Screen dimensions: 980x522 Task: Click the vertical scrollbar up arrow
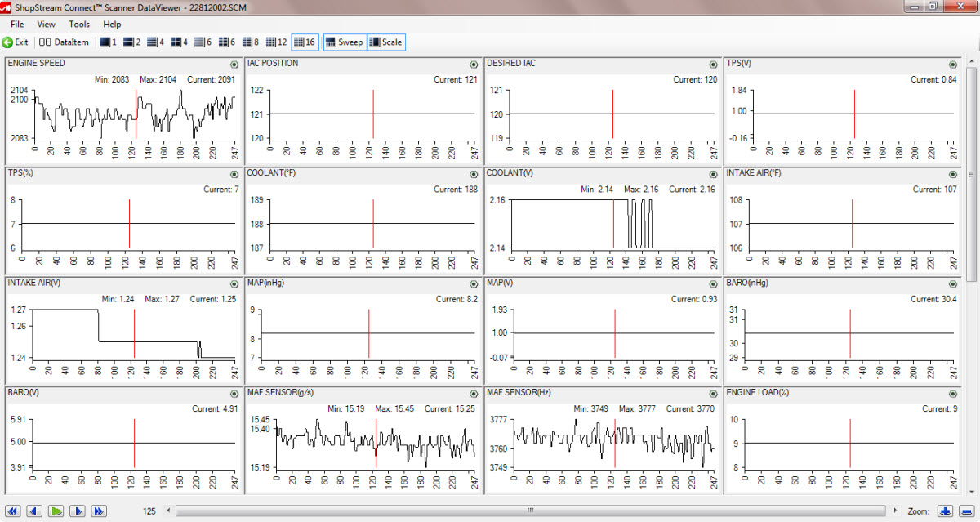point(972,62)
